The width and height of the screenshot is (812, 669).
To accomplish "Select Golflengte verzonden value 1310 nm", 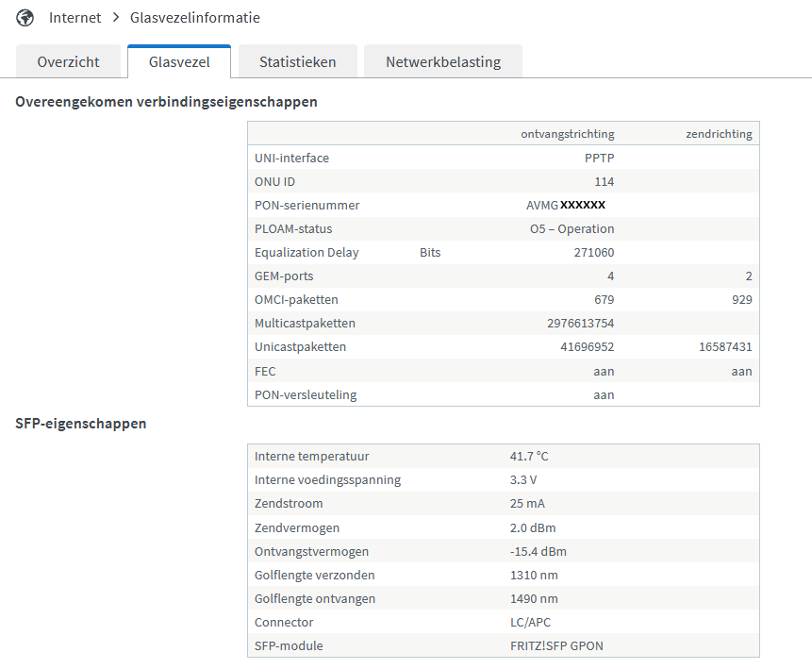I will click(534, 576).
